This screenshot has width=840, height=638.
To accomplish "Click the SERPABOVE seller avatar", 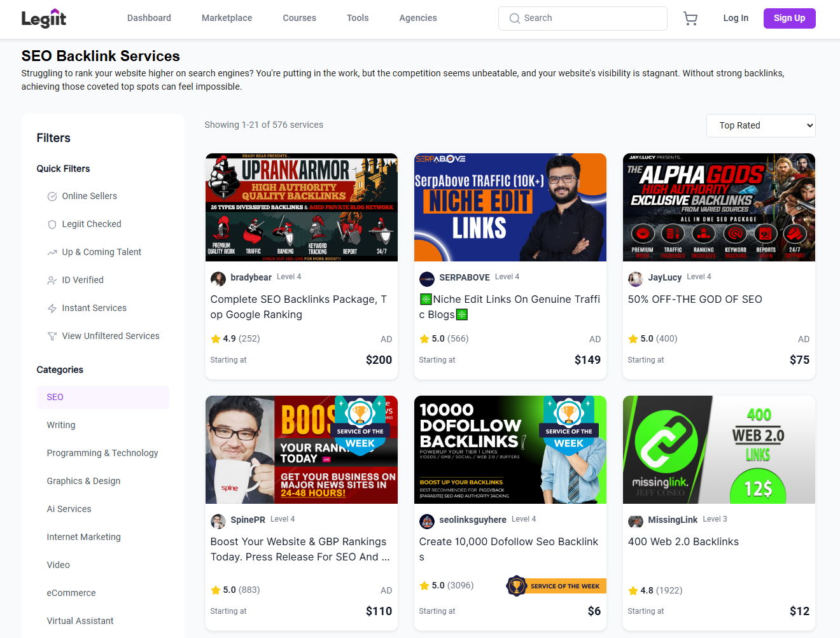I will coord(427,279).
